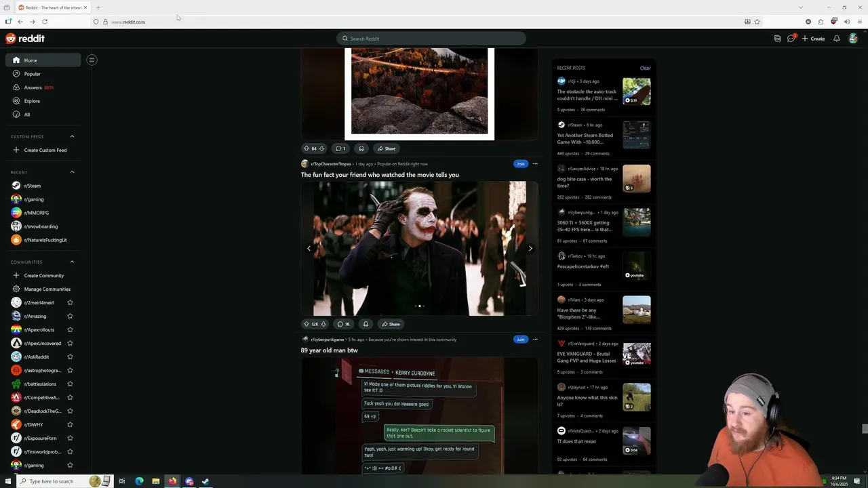This screenshot has height=488, width=868.
Task: Select the Reddit browser tab
Action: pyautogui.click(x=53, y=7)
